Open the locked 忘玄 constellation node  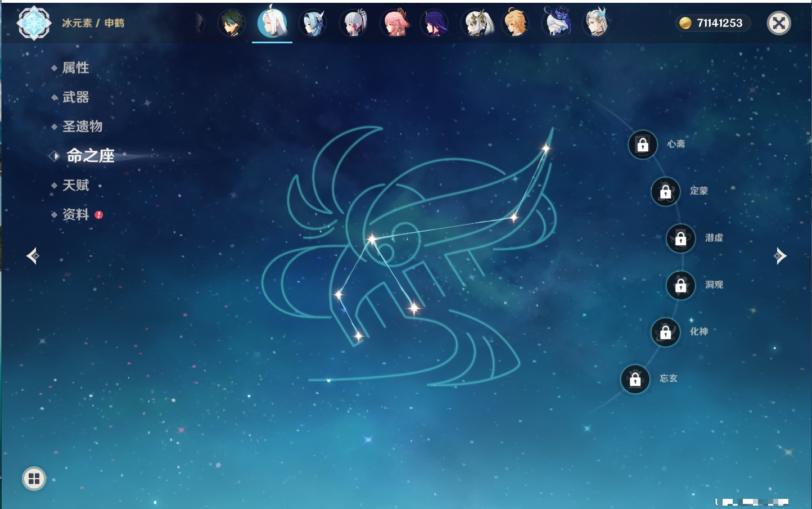pos(635,380)
